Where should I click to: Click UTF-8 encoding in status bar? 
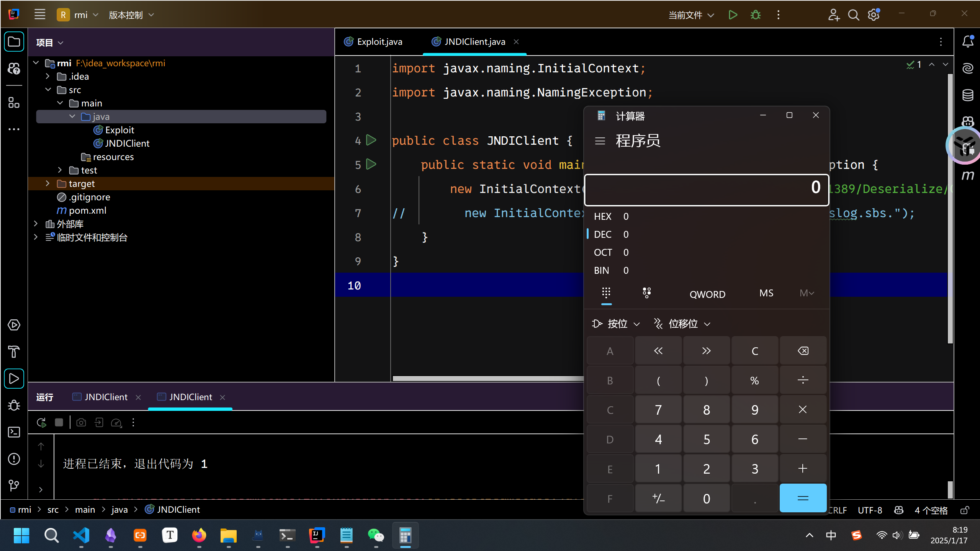pos(870,510)
